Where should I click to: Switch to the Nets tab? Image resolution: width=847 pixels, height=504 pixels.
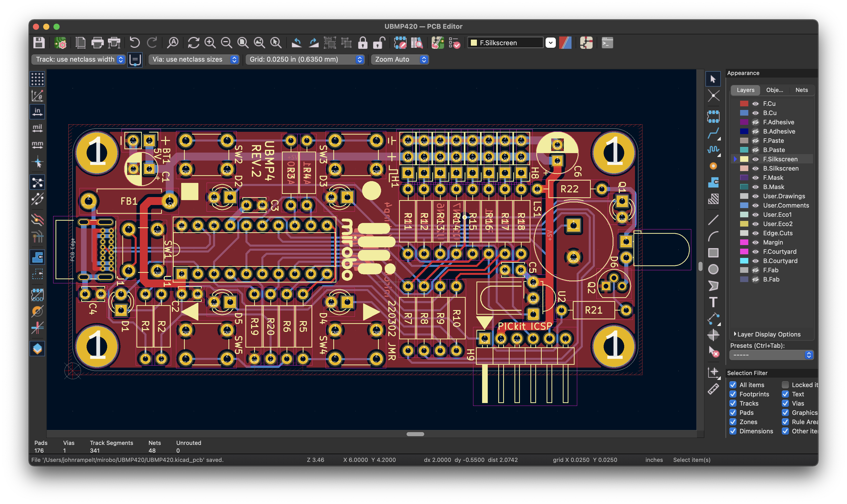click(802, 90)
